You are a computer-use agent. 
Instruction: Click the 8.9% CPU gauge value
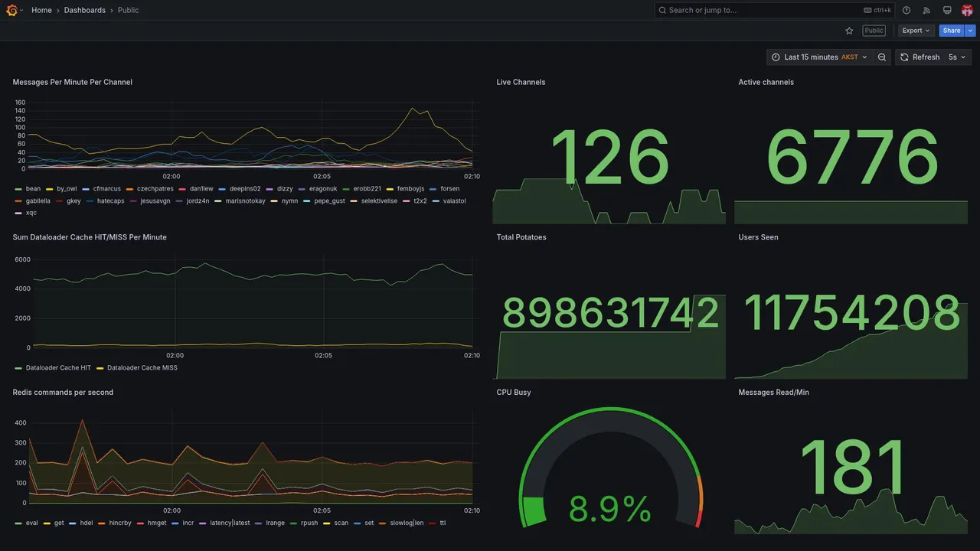tap(610, 510)
